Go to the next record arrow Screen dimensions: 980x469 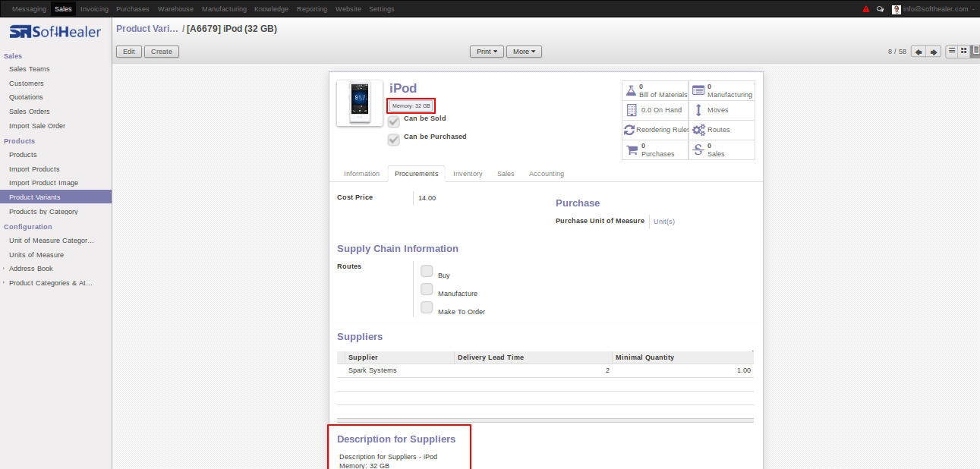click(934, 52)
